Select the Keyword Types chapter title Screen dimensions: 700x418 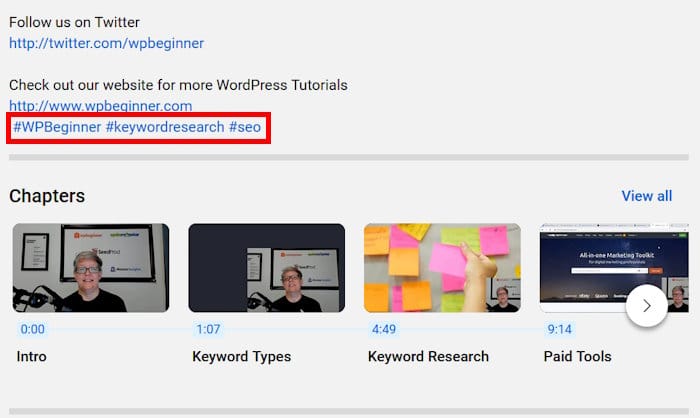(242, 356)
